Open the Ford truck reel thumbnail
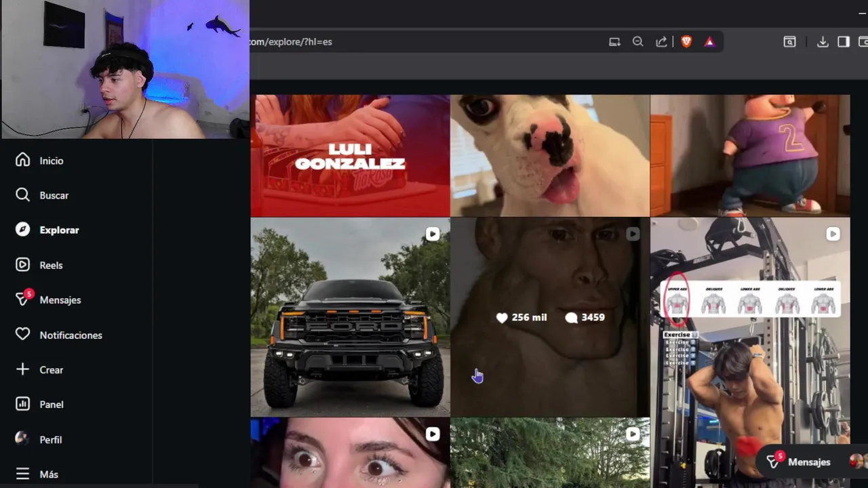This screenshot has width=868, height=488. pos(350,317)
